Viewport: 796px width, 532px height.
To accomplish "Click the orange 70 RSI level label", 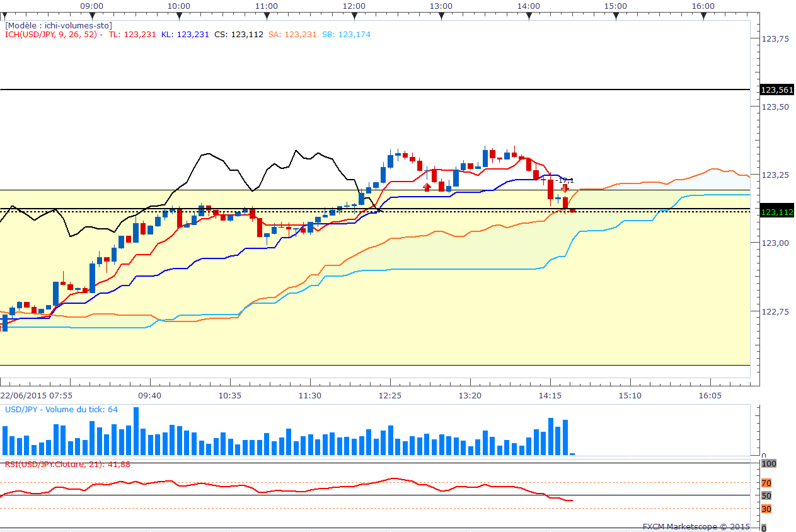I will (x=766, y=483).
